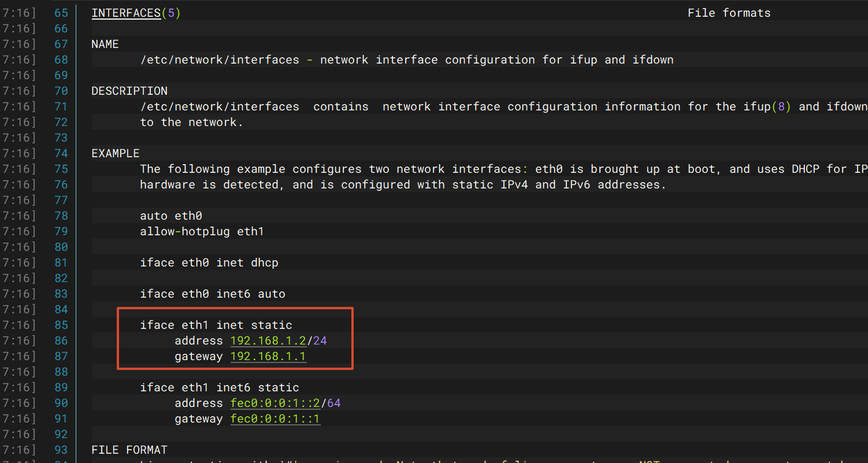Viewport: 868px width, 463px height.
Task: Click the 'iface eth1 inet6 static' line
Action: (x=220, y=387)
